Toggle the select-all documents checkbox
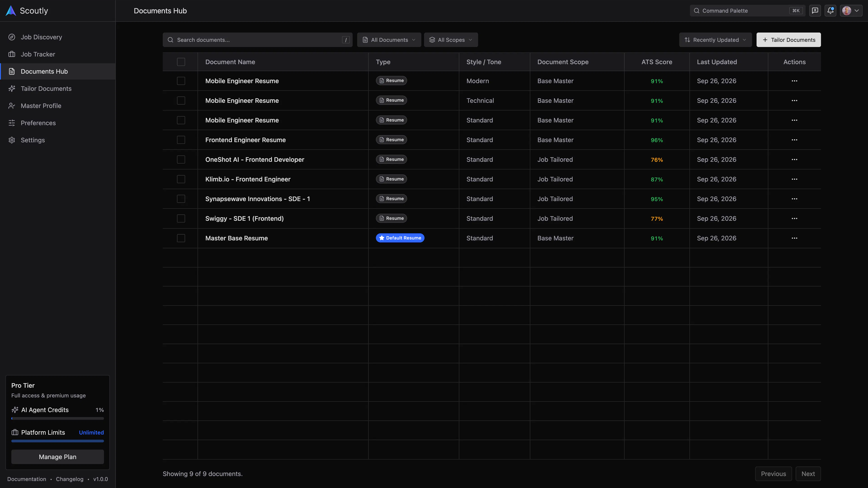This screenshot has width=868, height=488. 181,62
